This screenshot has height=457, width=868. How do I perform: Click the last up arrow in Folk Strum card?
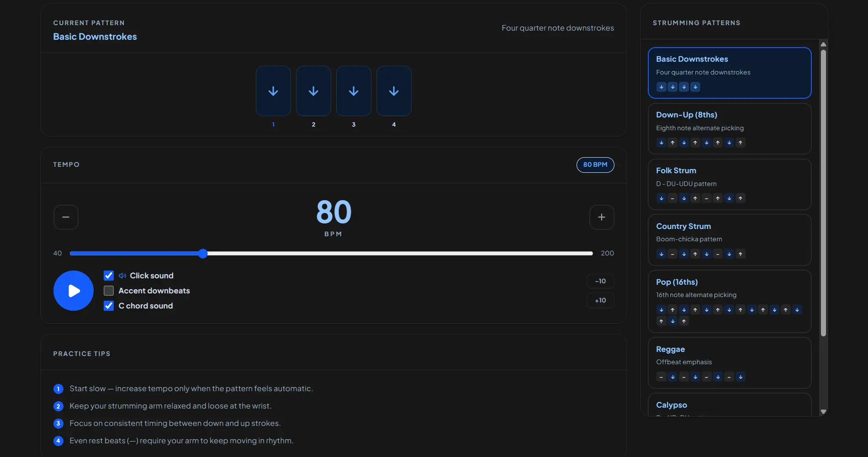tap(741, 198)
